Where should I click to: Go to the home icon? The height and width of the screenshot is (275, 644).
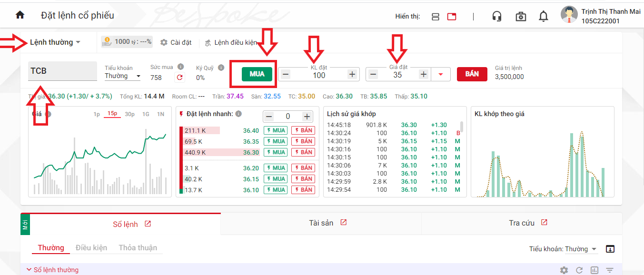click(x=20, y=15)
